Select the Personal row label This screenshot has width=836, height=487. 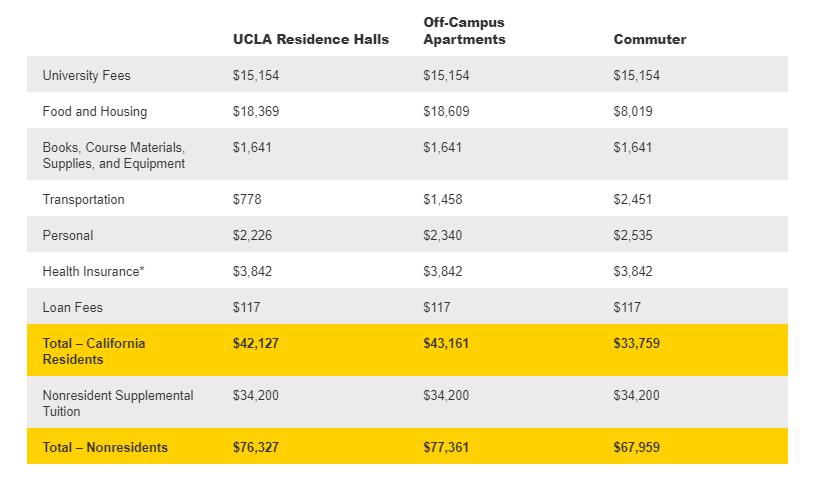click(67, 235)
